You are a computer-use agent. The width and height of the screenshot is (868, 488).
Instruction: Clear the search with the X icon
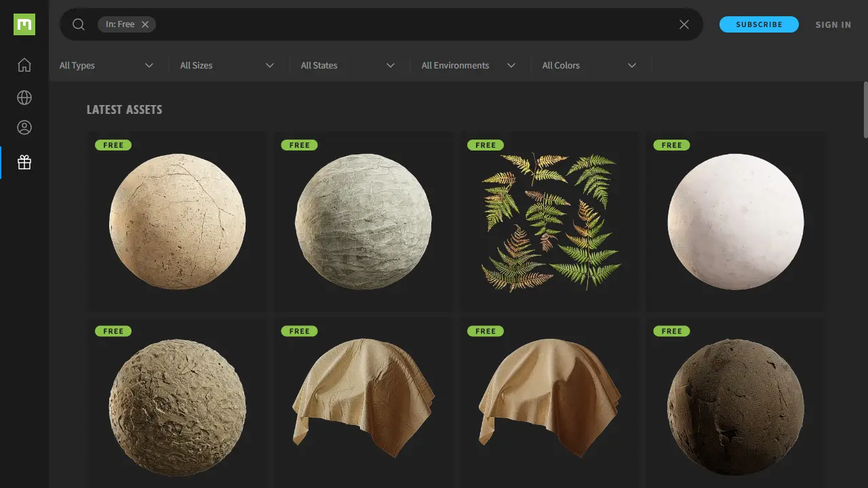tap(684, 24)
